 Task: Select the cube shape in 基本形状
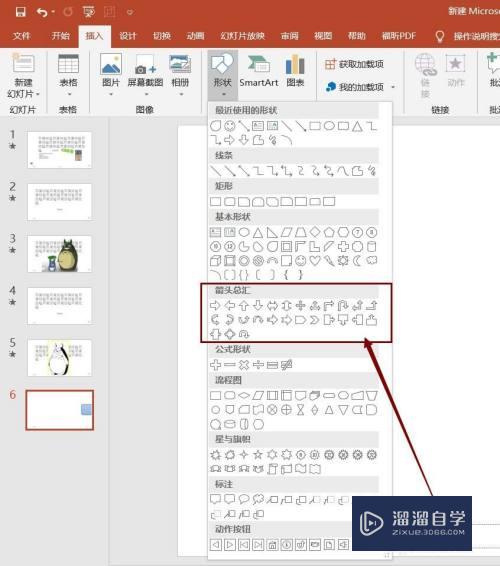[x=216, y=261]
